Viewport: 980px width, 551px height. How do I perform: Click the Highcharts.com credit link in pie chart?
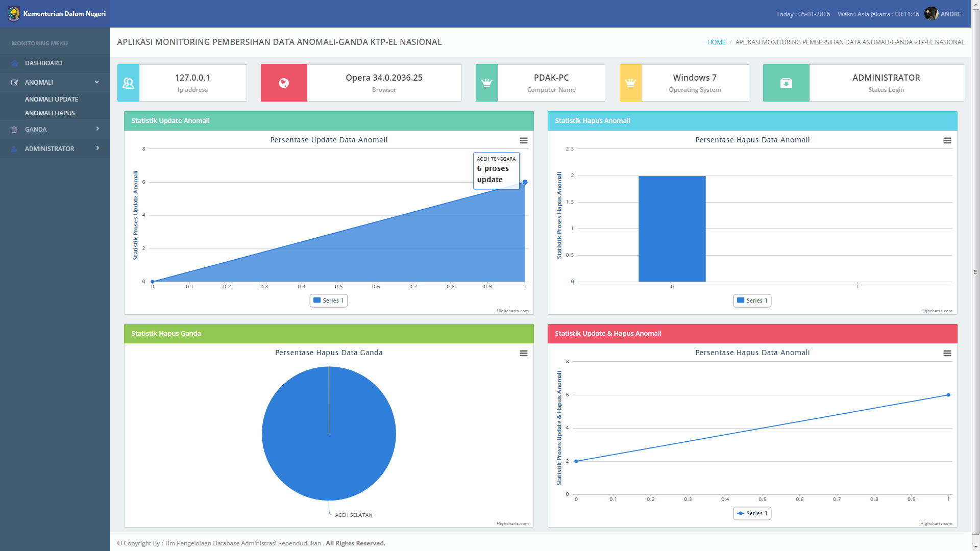click(512, 523)
